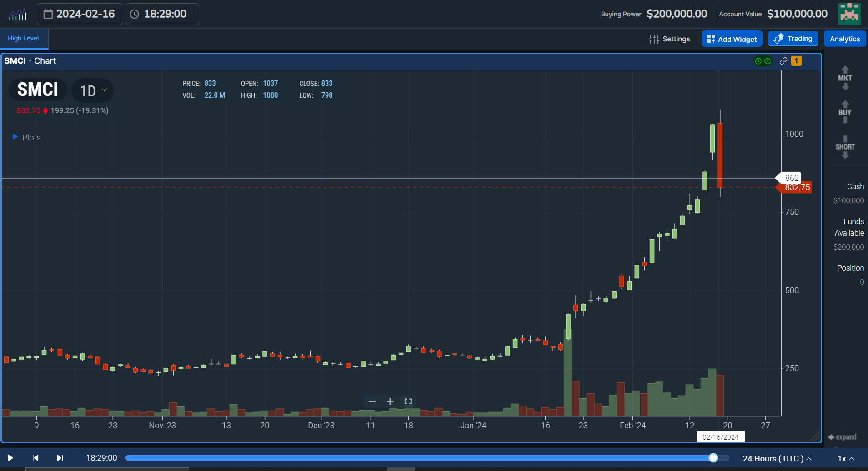Open the 1D timeframe dropdown
This screenshot has width=868, height=471.
click(92, 90)
